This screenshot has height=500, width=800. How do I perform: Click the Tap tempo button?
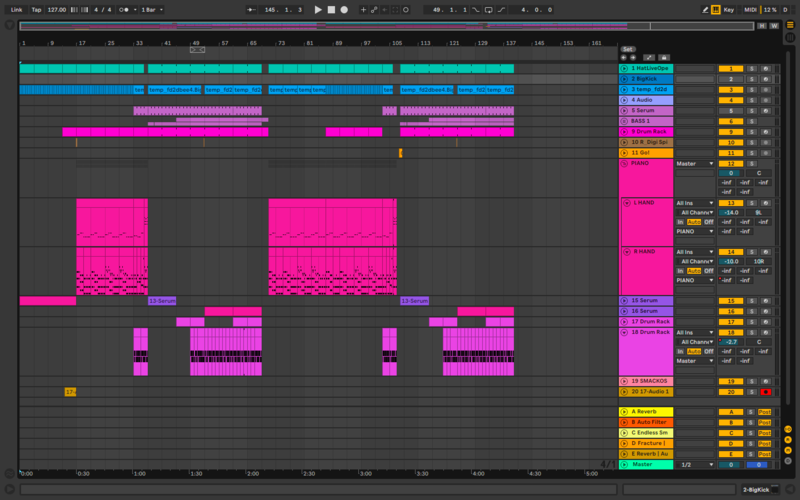click(36, 9)
